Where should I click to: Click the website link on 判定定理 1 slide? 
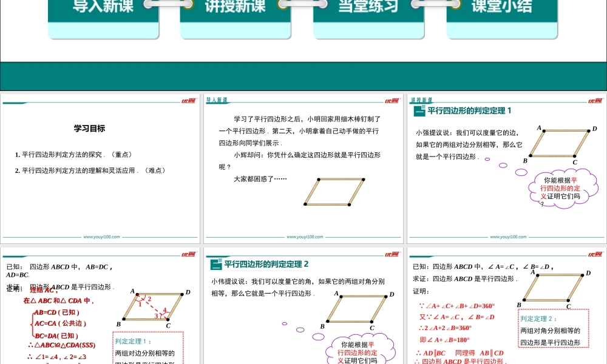click(x=508, y=237)
